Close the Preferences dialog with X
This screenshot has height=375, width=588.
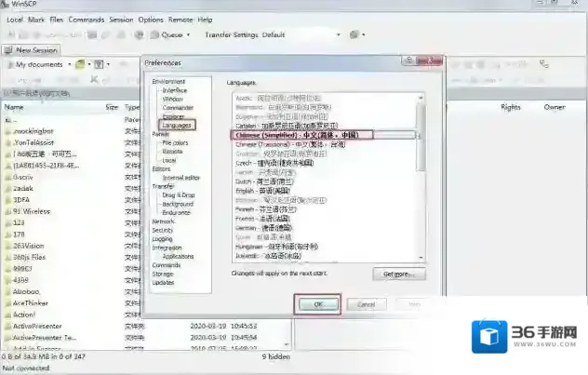point(430,62)
